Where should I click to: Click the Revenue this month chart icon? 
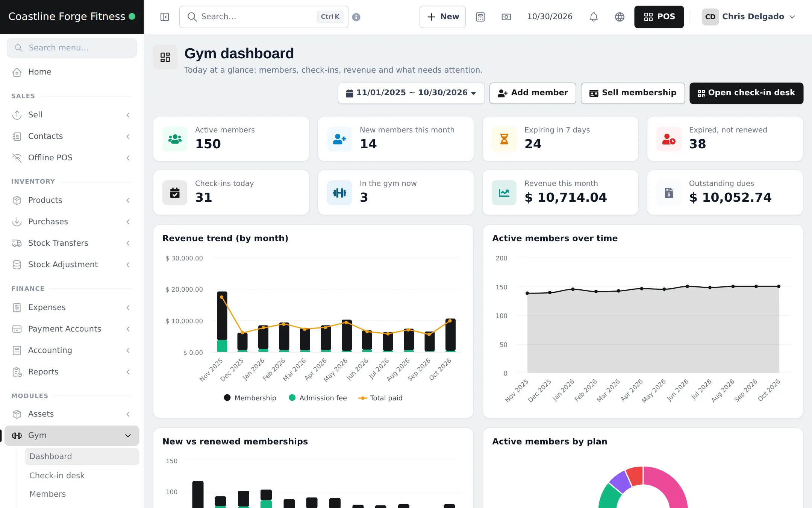tap(504, 193)
